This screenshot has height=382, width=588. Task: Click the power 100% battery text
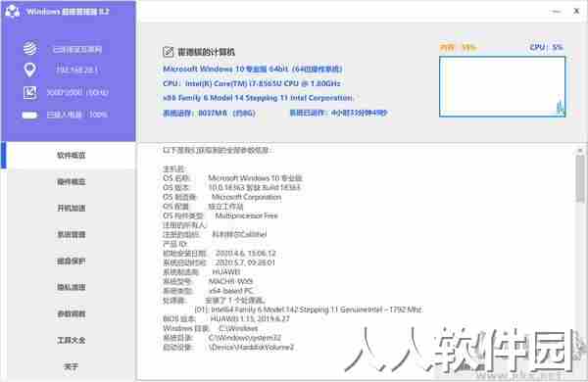coord(76,115)
